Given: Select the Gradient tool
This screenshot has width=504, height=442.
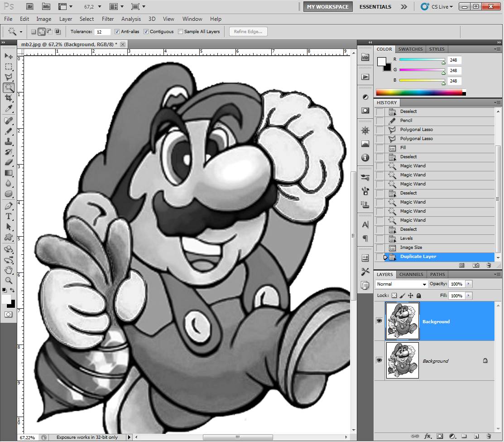Looking at the screenshot, I should [9, 173].
